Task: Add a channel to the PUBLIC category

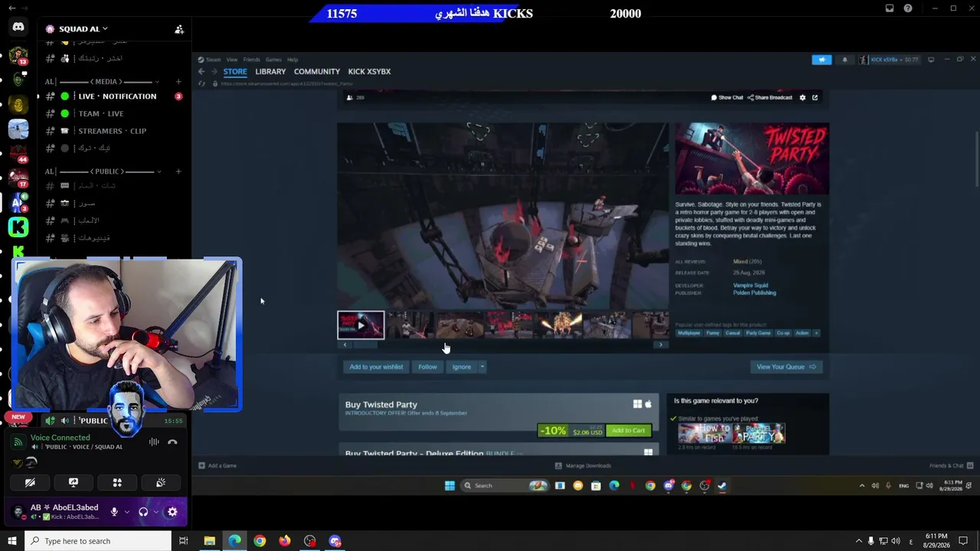Action: pyautogui.click(x=178, y=171)
